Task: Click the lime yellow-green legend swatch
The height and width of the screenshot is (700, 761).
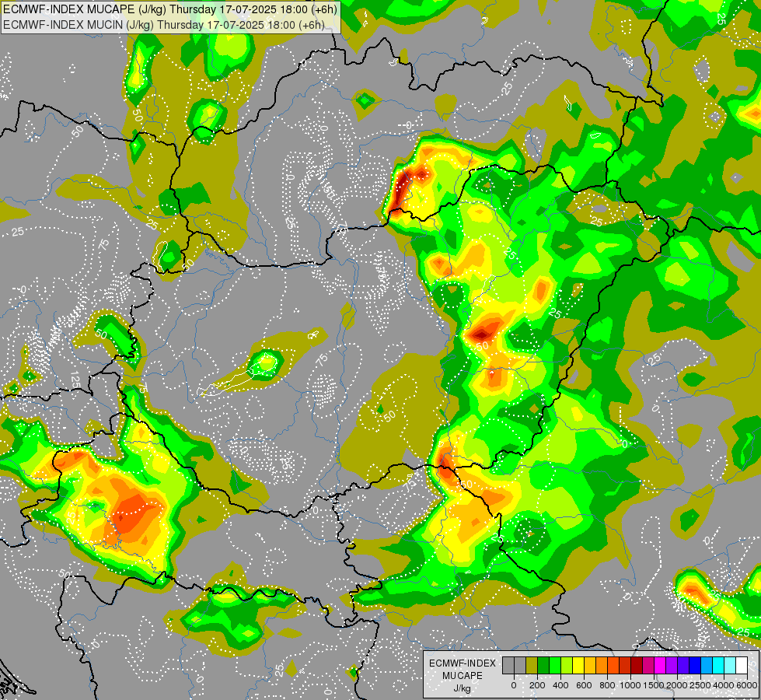Action: pos(567,666)
